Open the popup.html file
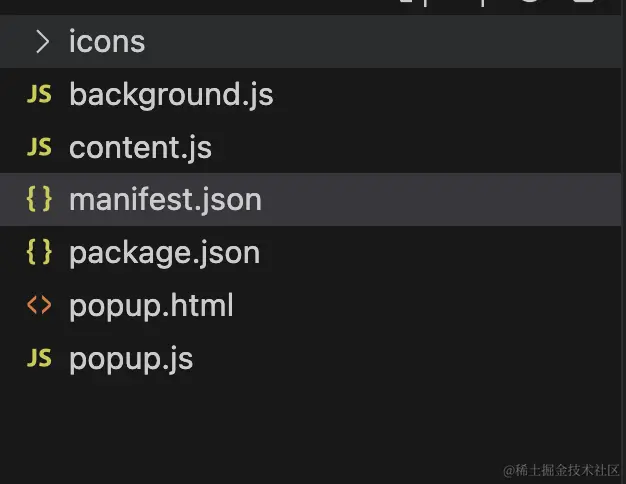 pyautogui.click(x=151, y=305)
